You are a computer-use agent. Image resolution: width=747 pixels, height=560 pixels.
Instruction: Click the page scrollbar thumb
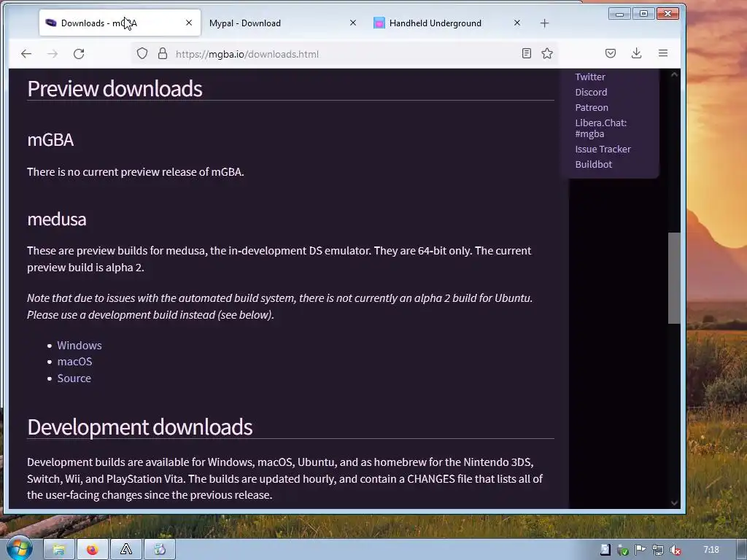[x=673, y=278]
